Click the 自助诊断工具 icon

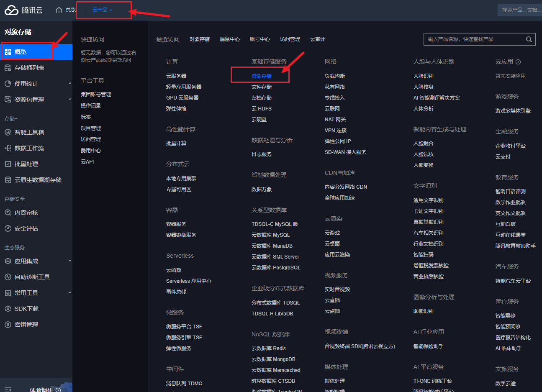(8, 277)
